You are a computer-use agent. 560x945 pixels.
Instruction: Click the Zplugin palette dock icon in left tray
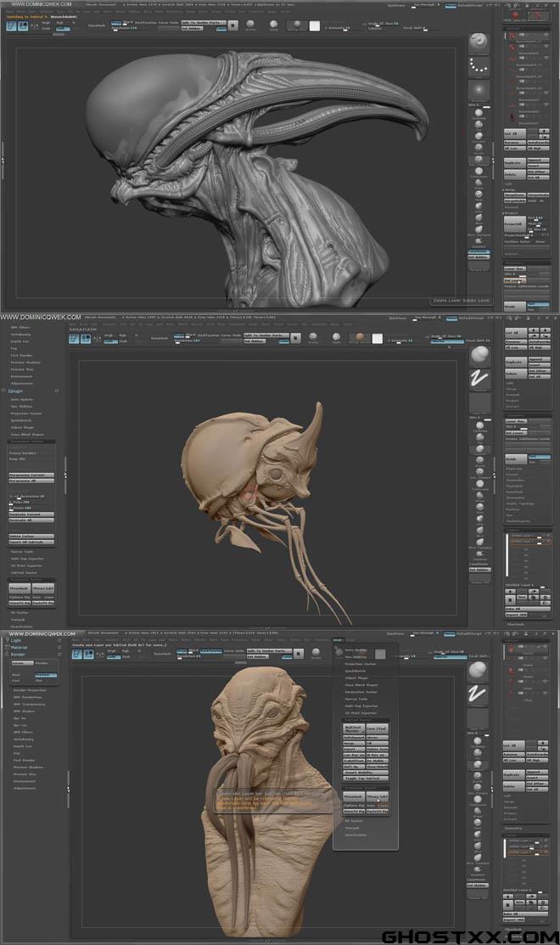coord(57,391)
